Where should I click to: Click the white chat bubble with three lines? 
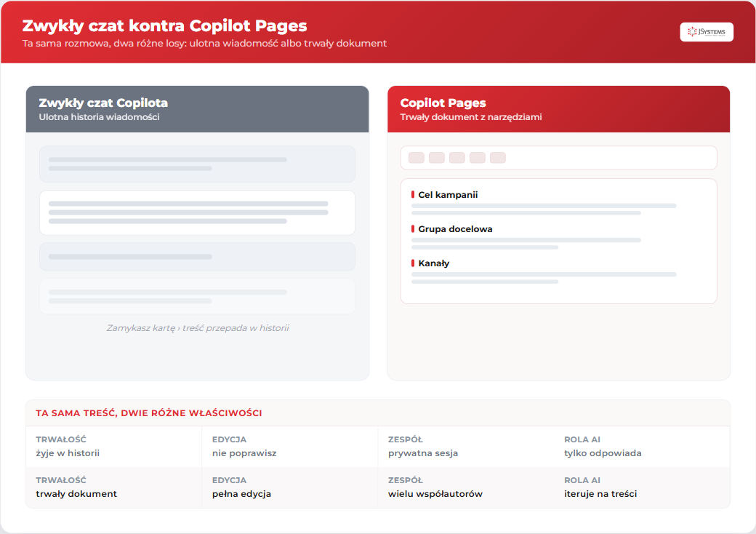coord(197,212)
